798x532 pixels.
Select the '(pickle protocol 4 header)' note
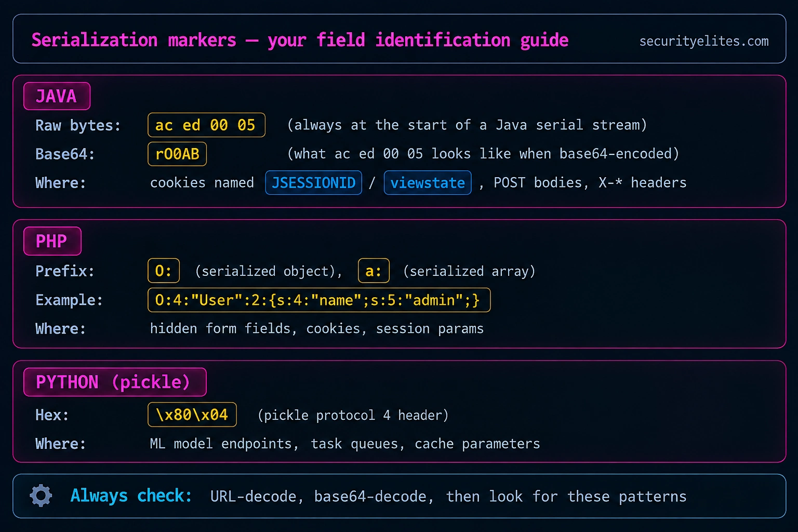pyautogui.click(x=353, y=415)
